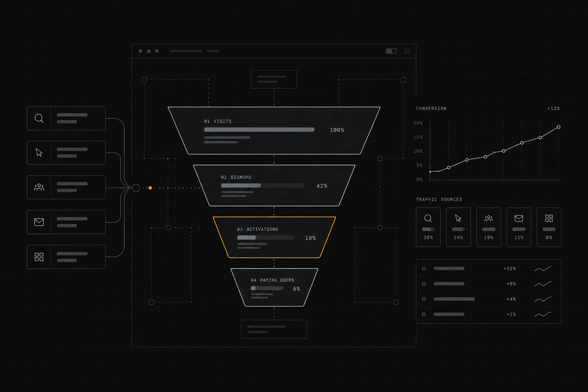Click the "100%" value in the Visits stage

337,130
